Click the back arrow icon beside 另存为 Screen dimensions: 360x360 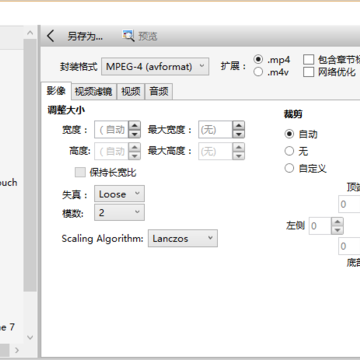[x=50, y=36]
